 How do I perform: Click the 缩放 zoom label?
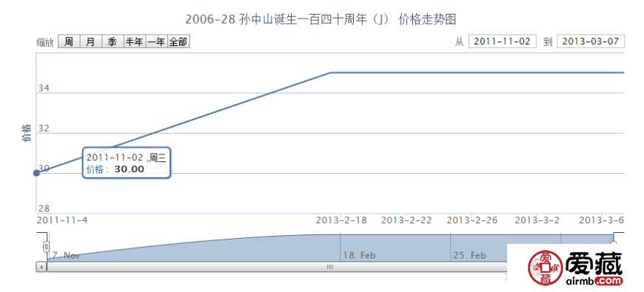tap(44, 42)
